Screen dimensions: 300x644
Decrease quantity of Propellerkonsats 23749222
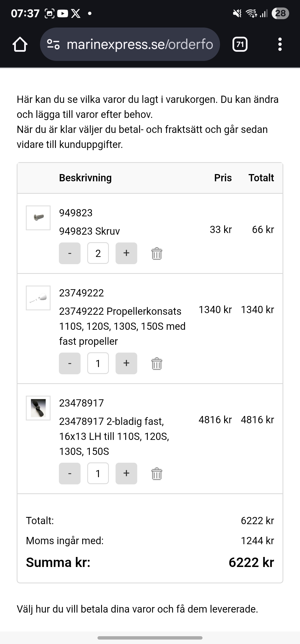coord(70,363)
